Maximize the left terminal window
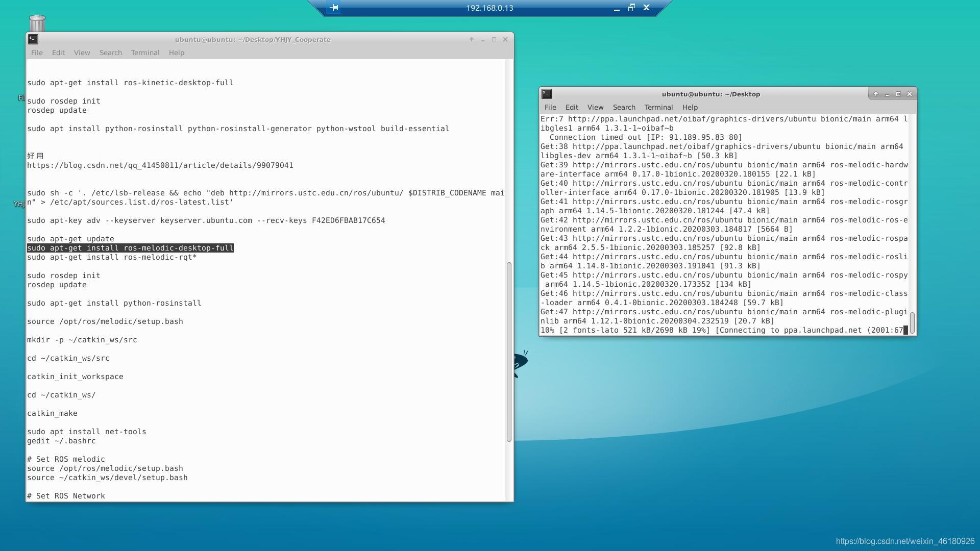This screenshot has height=551, width=980. click(x=494, y=39)
